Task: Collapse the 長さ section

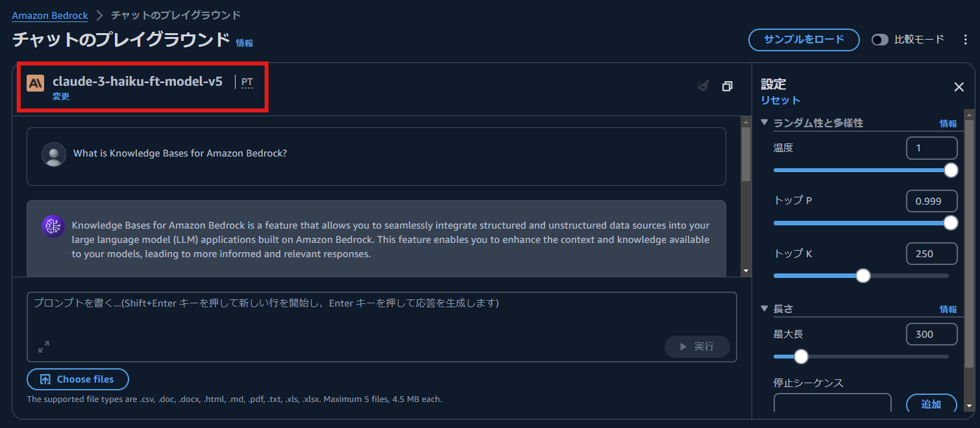Action: coord(765,308)
